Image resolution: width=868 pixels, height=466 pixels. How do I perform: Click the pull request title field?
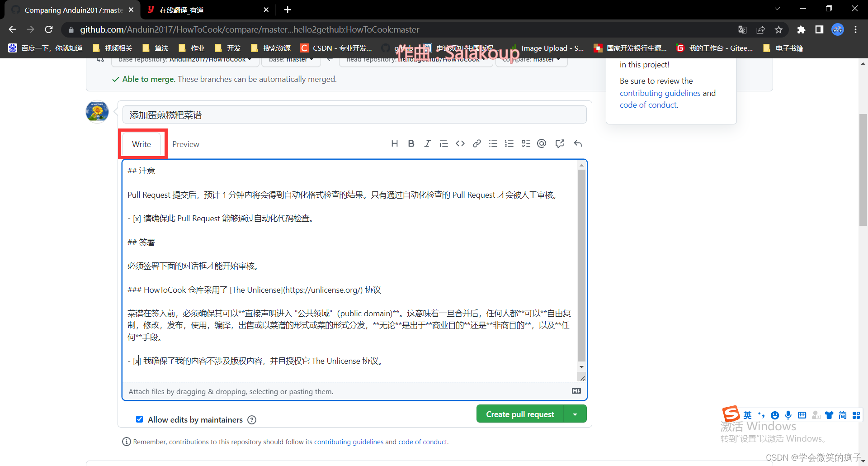pyautogui.click(x=354, y=115)
